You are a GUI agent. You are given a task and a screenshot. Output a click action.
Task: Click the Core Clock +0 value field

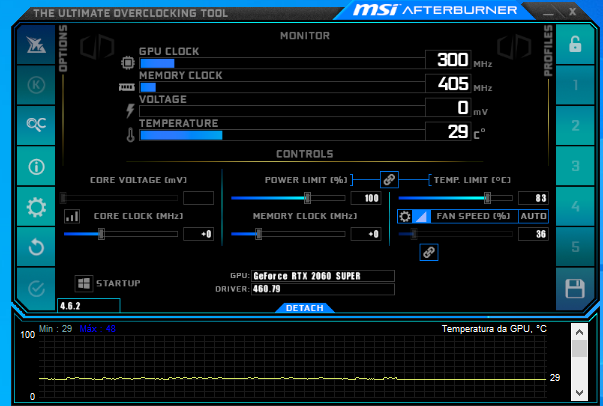coord(198,234)
